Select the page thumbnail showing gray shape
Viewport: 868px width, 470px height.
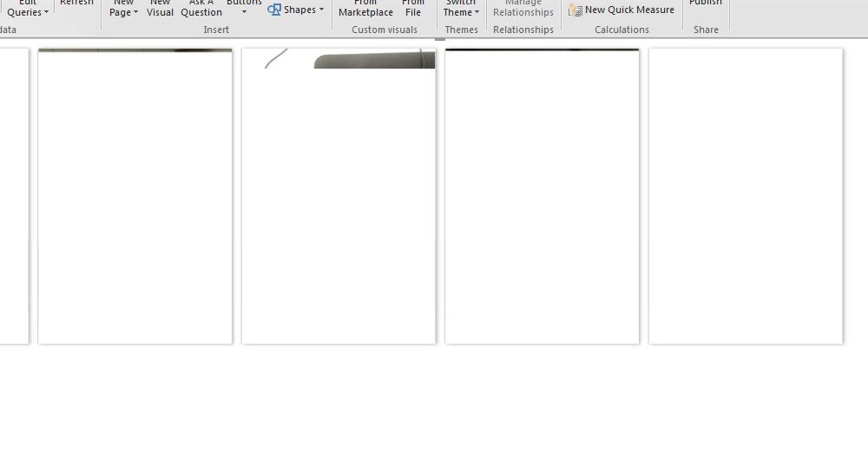pyautogui.click(x=339, y=196)
